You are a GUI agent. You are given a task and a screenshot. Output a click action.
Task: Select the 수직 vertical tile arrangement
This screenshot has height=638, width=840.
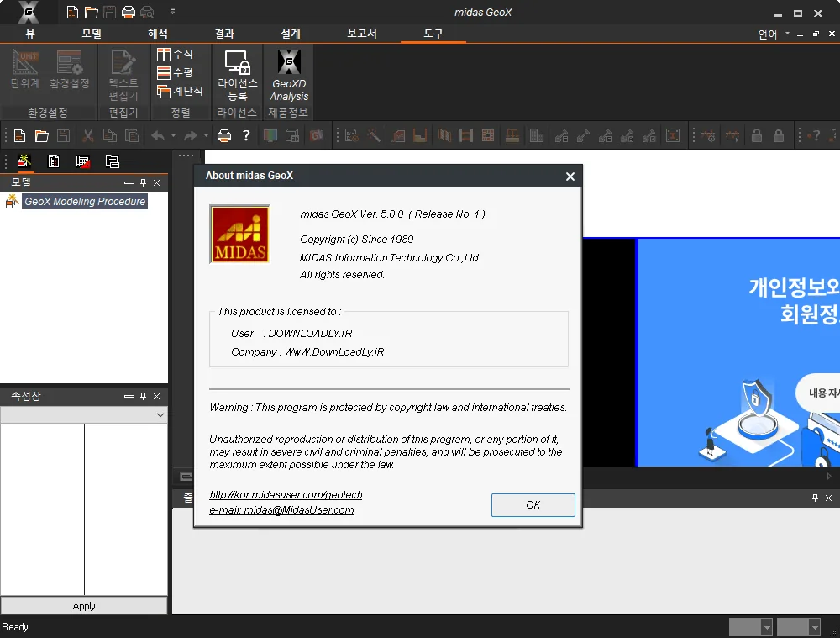point(175,54)
